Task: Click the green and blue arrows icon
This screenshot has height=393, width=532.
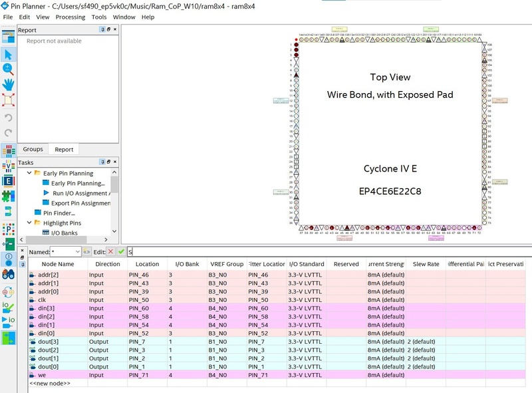Action: click(9, 338)
